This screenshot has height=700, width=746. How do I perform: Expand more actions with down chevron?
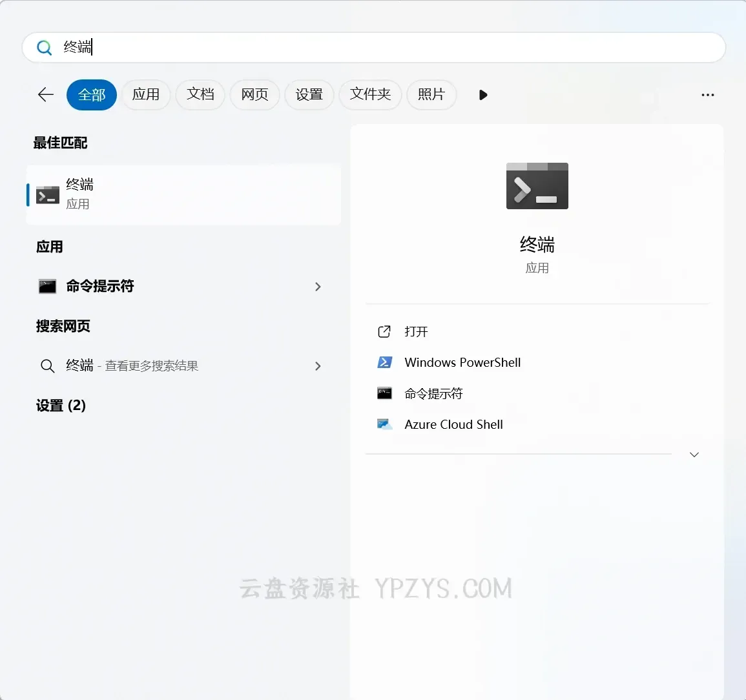(694, 455)
